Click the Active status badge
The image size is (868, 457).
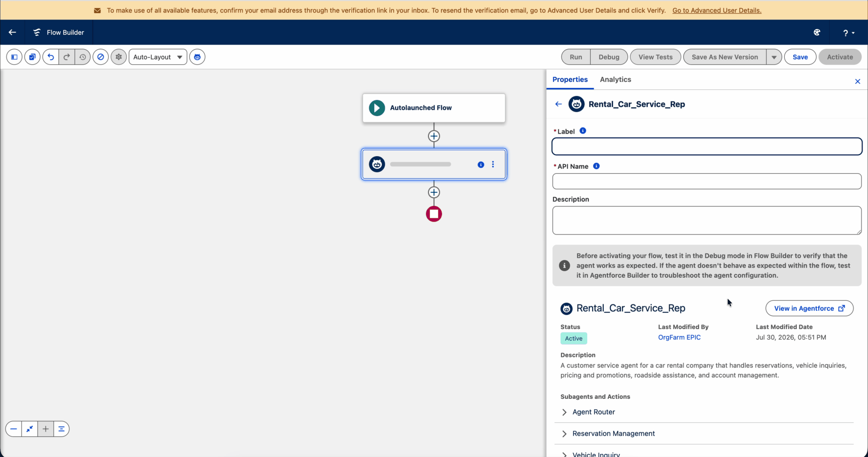[574, 338]
